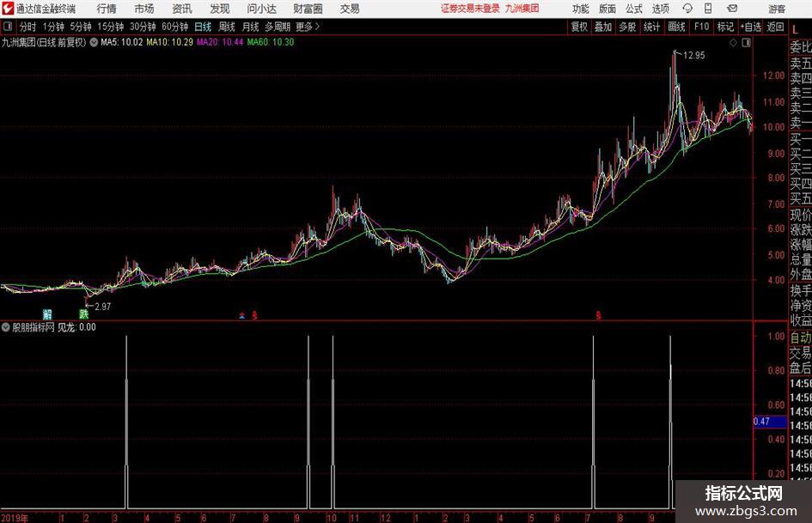Click the 统计 statistics button
This screenshot has width=812, height=523.
point(651,27)
